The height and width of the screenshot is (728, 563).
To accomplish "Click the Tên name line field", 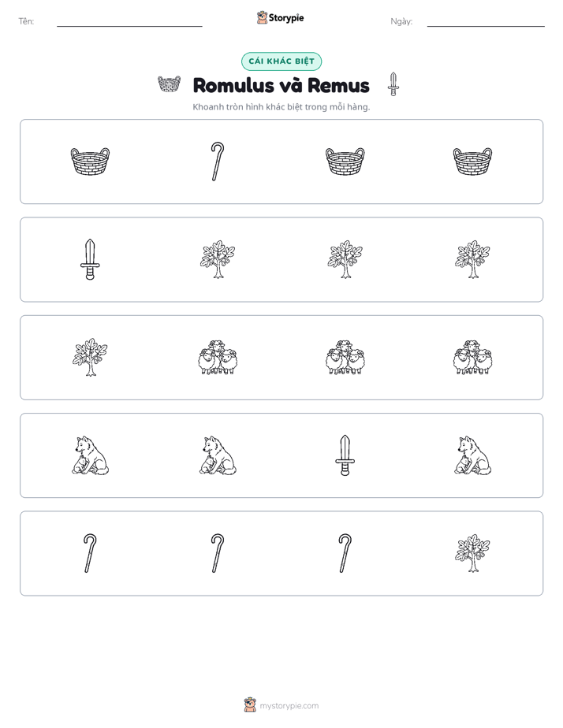I will (x=129, y=21).
